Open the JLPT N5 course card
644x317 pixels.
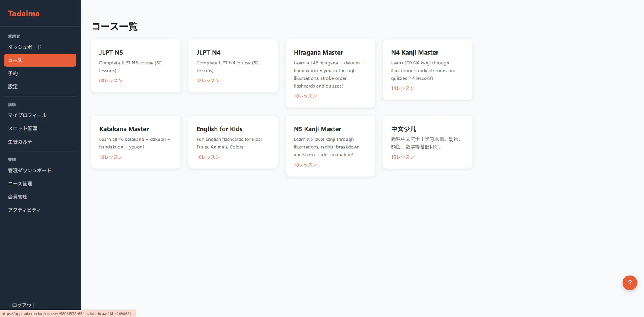(x=136, y=66)
